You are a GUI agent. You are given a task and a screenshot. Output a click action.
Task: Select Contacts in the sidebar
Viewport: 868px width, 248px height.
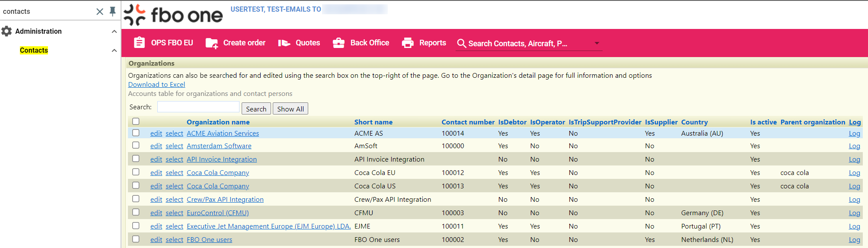34,51
